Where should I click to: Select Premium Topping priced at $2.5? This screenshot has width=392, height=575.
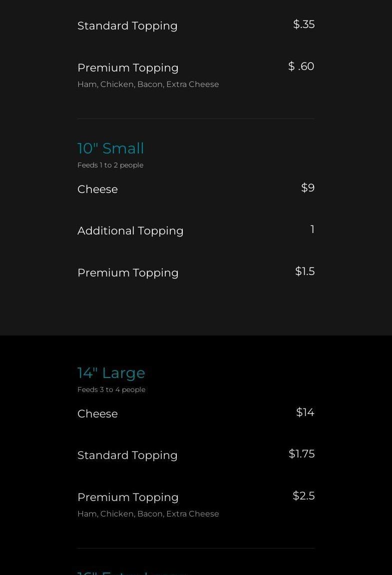pyautogui.click(x=128, y=497)
